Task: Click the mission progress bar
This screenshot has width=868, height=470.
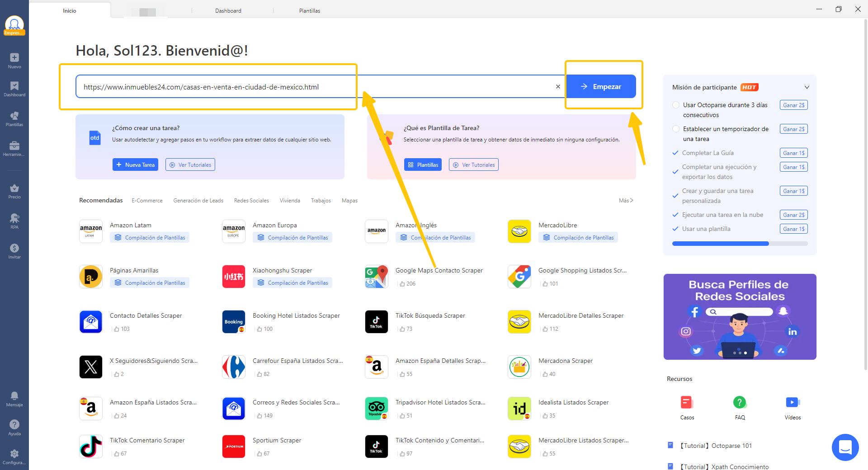Action: click(740, 244)
